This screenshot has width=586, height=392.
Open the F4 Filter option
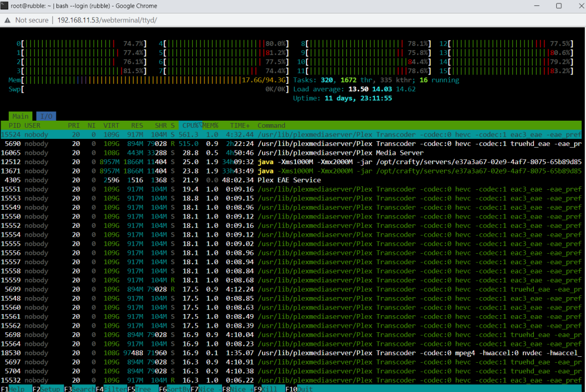(111, 388)
